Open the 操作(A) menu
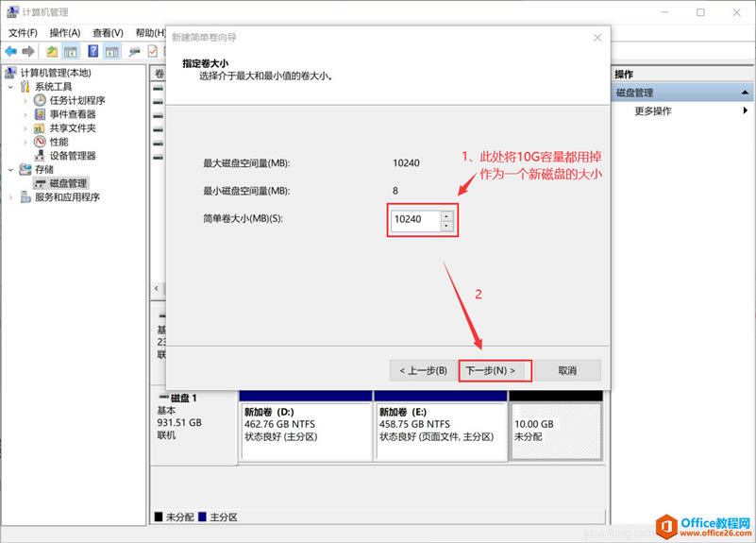 [64, 33]
